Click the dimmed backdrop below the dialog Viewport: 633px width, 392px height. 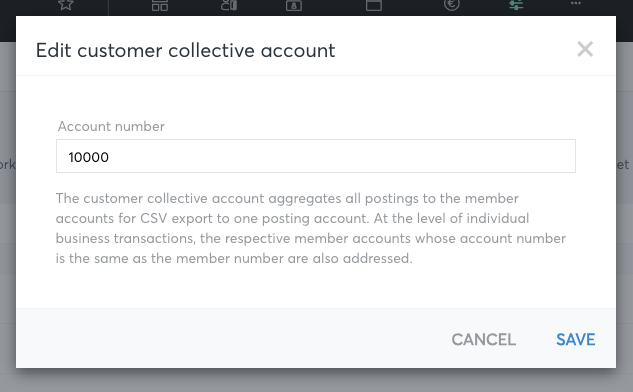pos(316,381)
